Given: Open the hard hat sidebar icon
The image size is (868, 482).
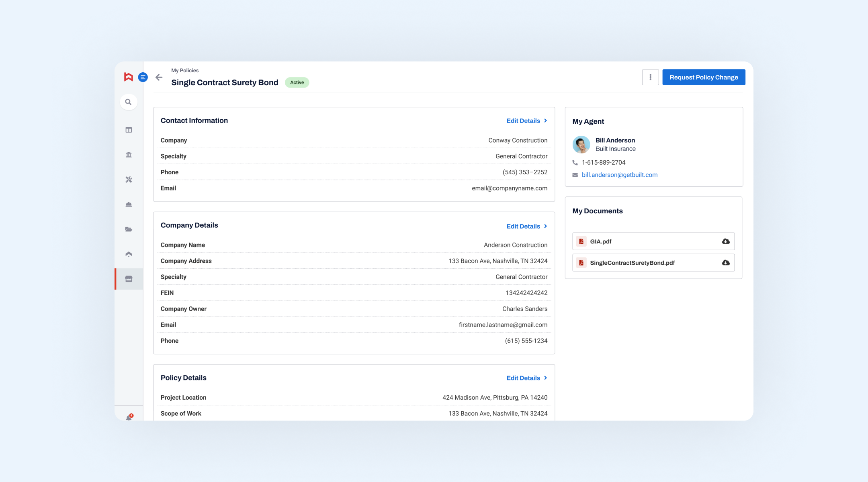Looking at the screenshot, I should (129, 204).
